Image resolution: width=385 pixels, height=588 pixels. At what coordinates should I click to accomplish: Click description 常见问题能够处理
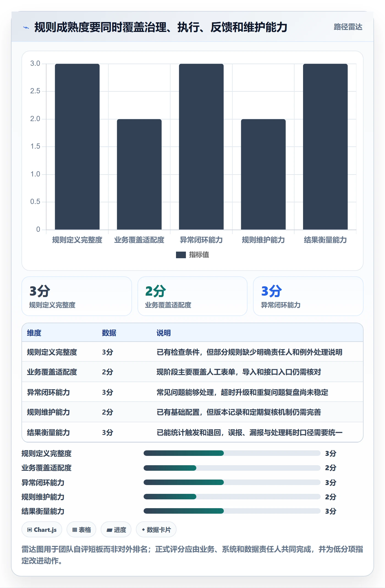pyautogui.click(x=242, y=392)
